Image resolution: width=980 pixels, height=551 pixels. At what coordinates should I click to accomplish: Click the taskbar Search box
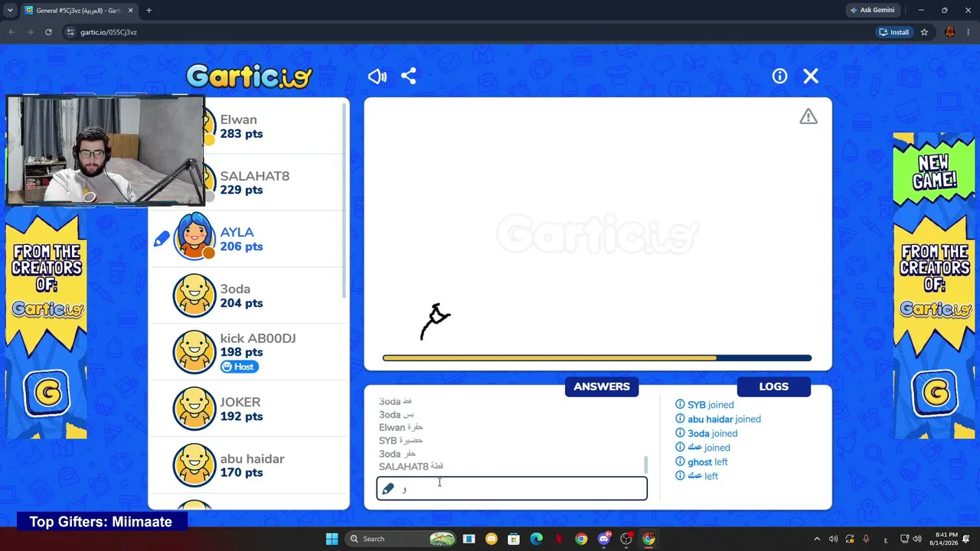tap(400, 539)
